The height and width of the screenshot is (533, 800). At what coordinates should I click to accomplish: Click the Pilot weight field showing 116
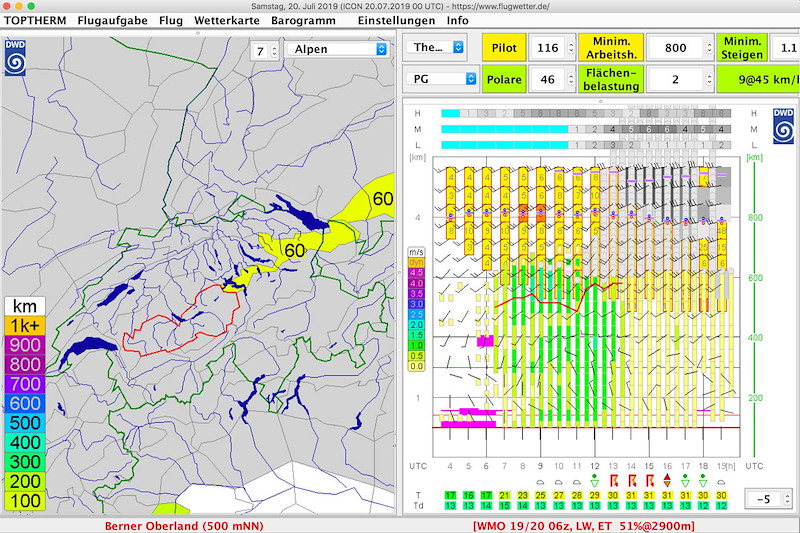pyautogui.click(x=547, y=48)
